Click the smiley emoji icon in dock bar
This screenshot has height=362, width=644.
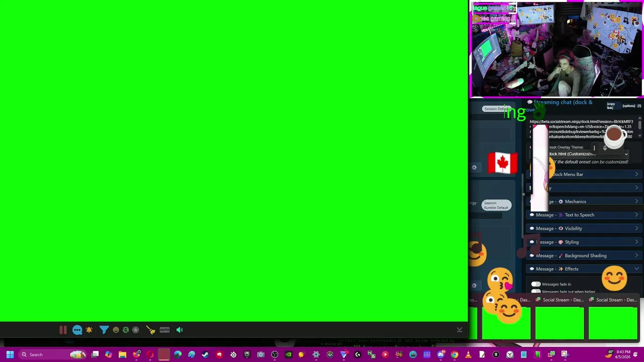click(116, 330)
